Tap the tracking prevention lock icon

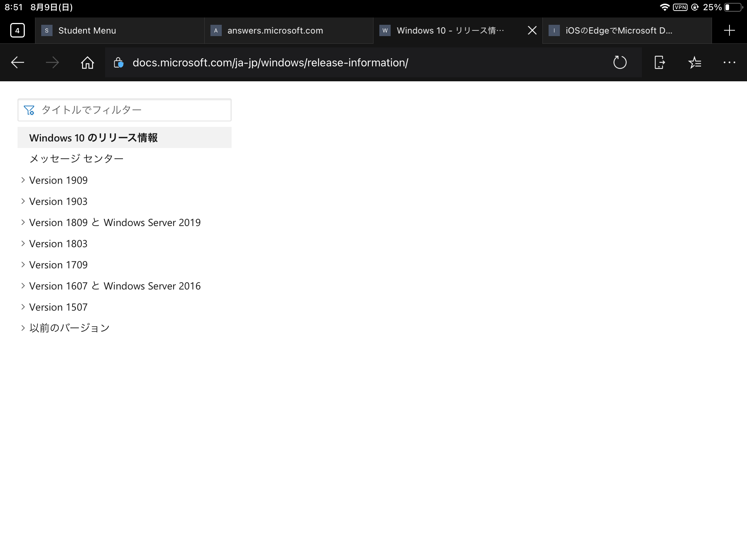119,63
